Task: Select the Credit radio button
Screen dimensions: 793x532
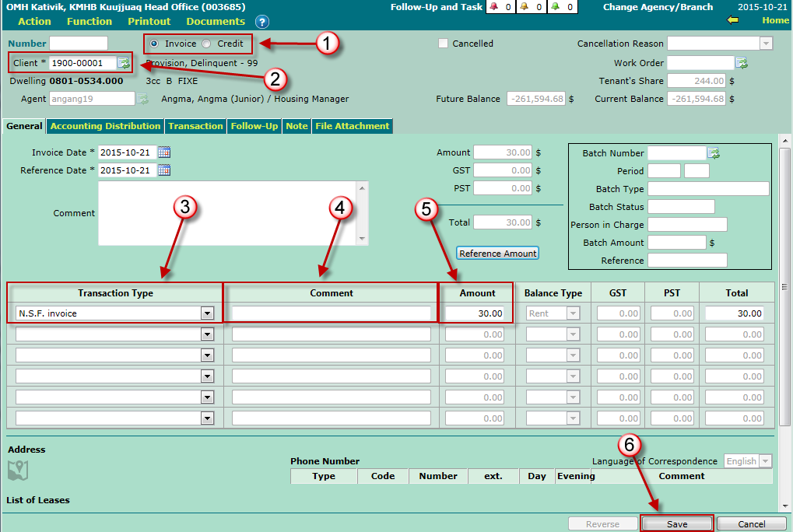Action: pyautogui.click(x=206, y=44)
